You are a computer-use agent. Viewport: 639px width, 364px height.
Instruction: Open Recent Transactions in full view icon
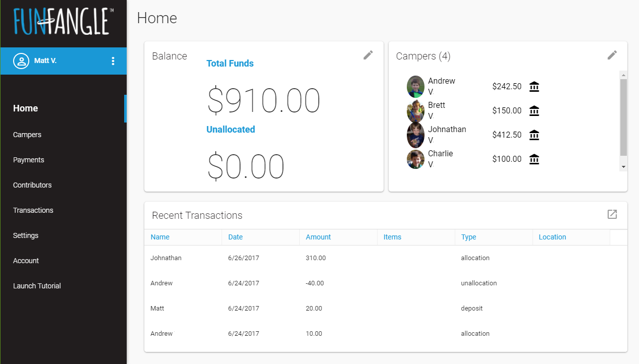pyautogui.click(x=612, y=214)
